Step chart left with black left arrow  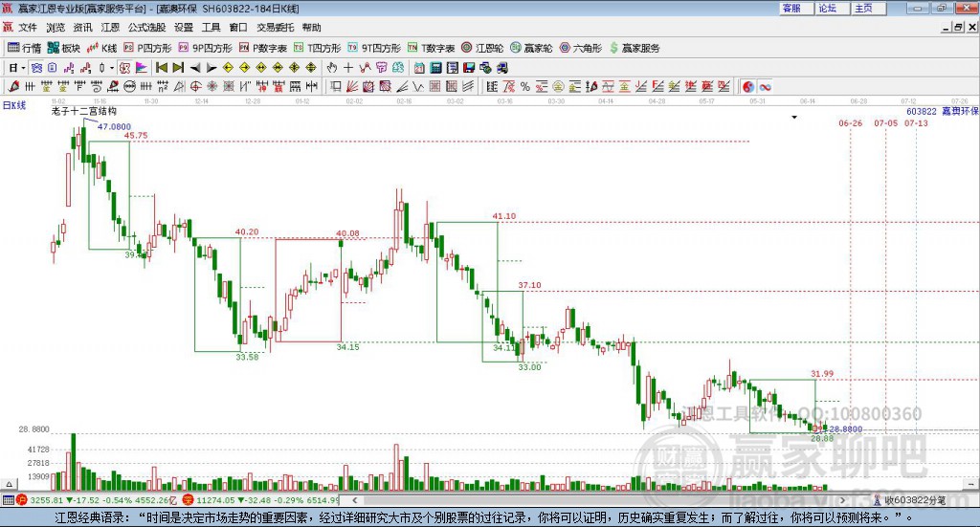click(195, 68)
